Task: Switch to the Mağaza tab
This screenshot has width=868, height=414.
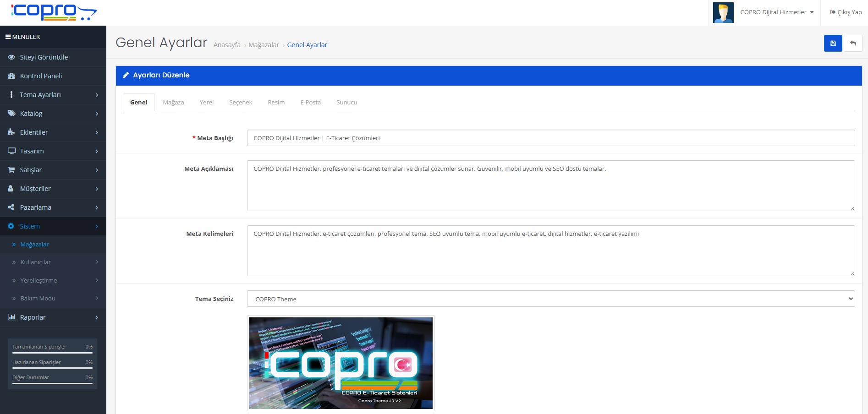Action: (173, 102)
